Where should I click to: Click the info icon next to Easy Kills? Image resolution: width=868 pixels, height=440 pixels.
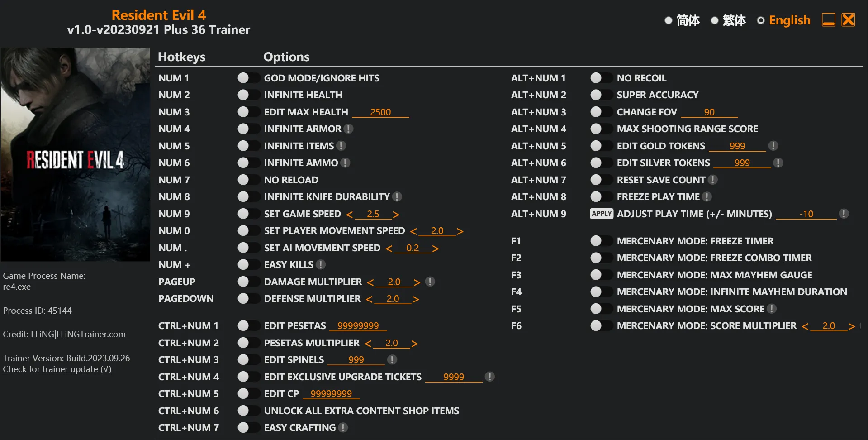click(x=321, y=265)
